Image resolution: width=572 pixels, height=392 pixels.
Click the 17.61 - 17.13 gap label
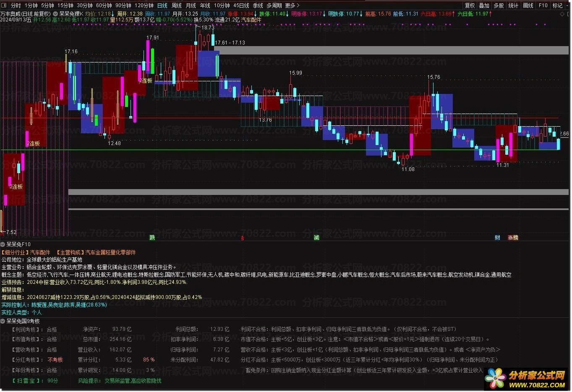point(230,43)
